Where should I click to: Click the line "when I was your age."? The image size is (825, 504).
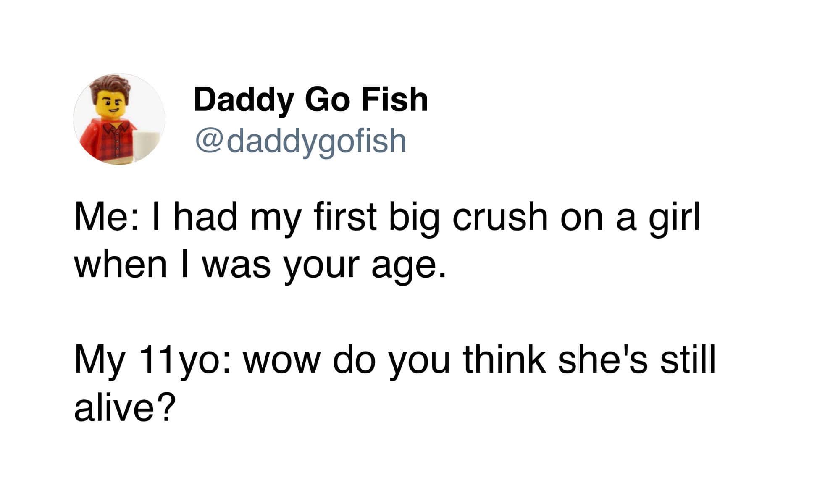point(259,266)
